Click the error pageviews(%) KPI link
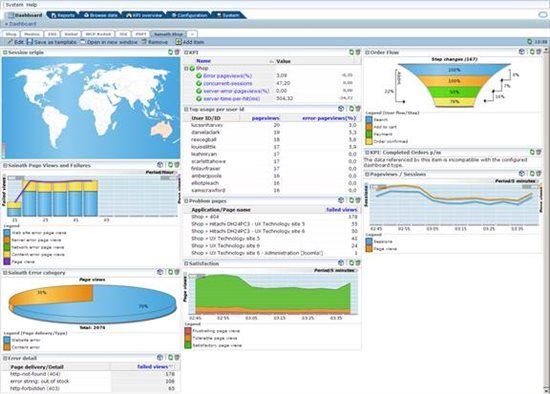This screenshot has width=550, height=394. click(228, 76)
